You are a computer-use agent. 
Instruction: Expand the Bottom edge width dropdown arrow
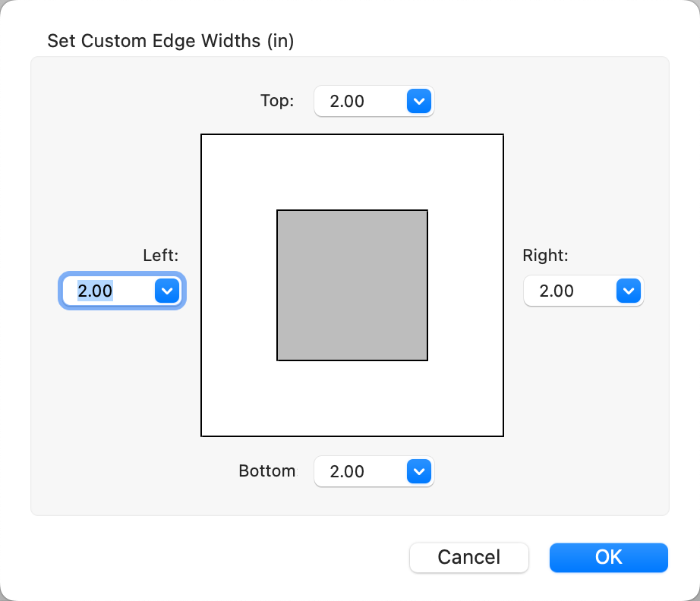pyautogui.click(x=419, y=471)
